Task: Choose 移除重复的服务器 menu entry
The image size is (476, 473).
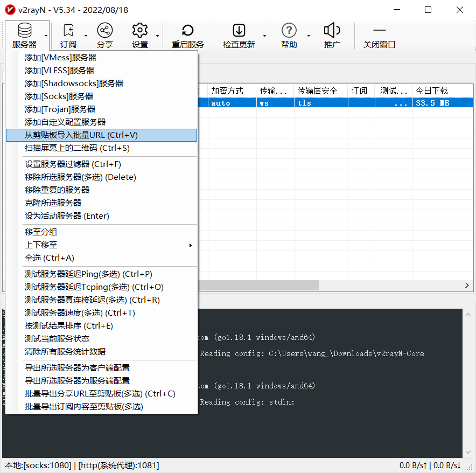Action: 57,190
